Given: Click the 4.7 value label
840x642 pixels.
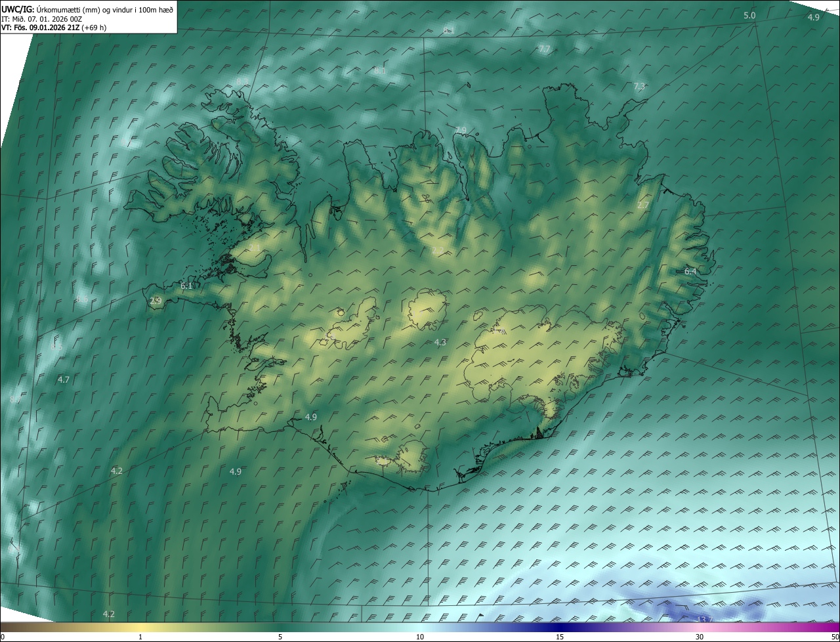Looking at the screenshot, I should click(64, 379).
